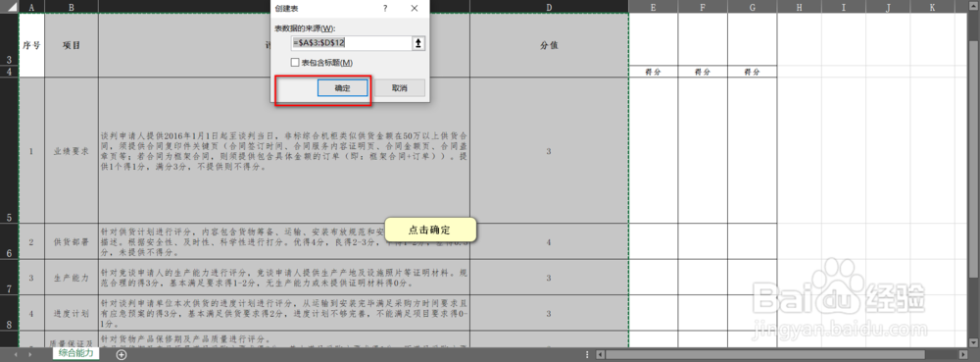
Task: Click the sheet tab bar splitter dots
Action: (587, 354)
